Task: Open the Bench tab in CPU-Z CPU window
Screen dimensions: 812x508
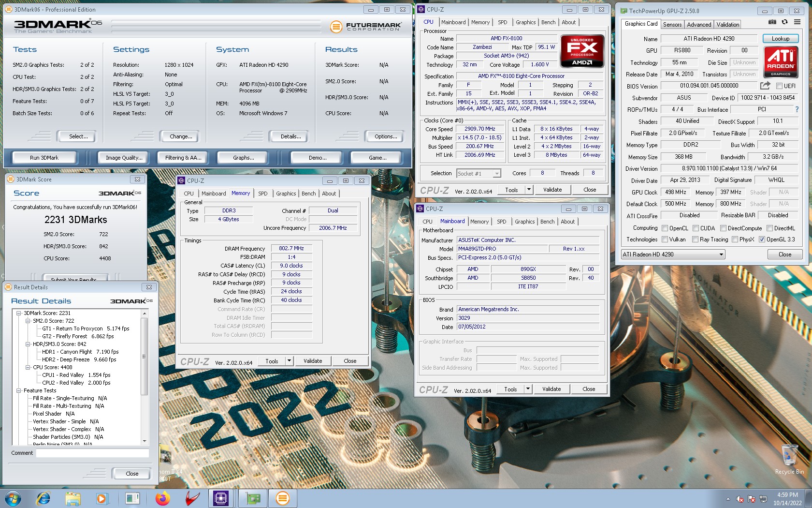Action: pyautogui.click(x=549, y=22)
